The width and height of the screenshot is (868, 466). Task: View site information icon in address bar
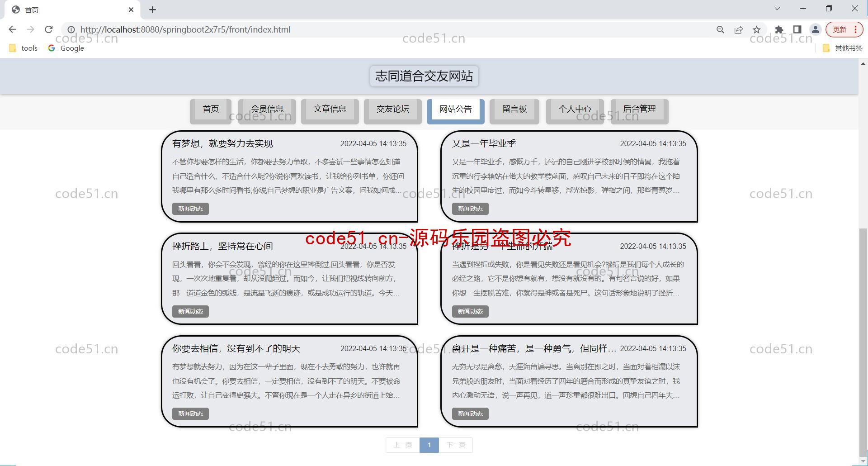71,29
